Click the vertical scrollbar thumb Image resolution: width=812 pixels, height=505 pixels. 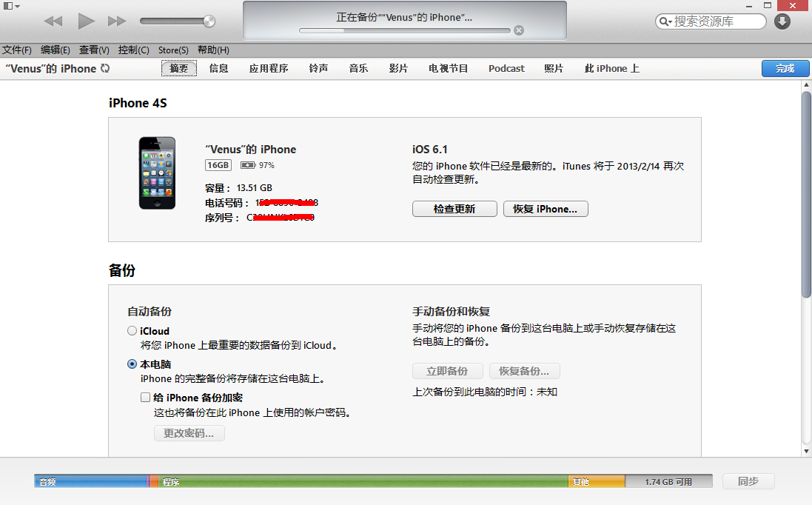pyautogui.click(x=806, y=194)
